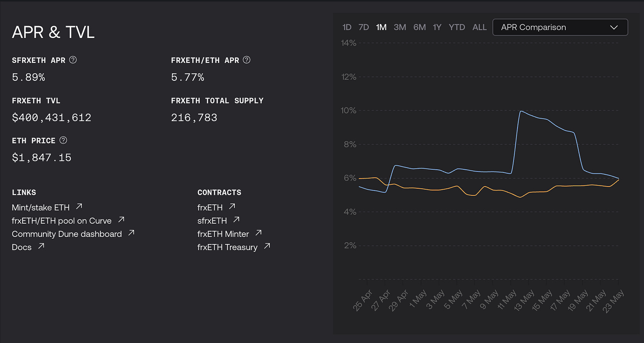Screen dimensions: 644x343
Task: Click the 2% y-axis label
Action: [x=350, y=245]
